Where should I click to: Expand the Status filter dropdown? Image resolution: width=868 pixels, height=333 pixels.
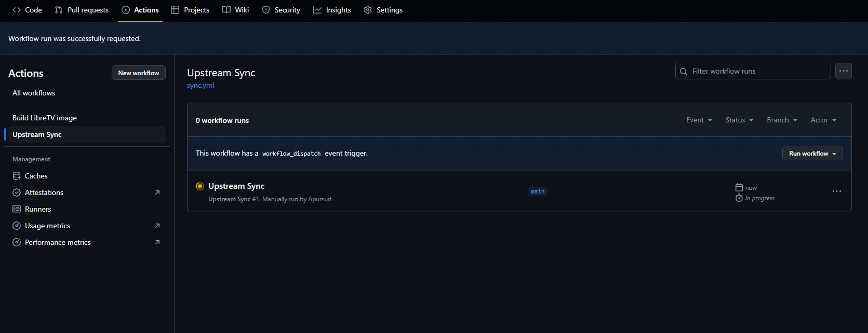[x=739, y=120]
